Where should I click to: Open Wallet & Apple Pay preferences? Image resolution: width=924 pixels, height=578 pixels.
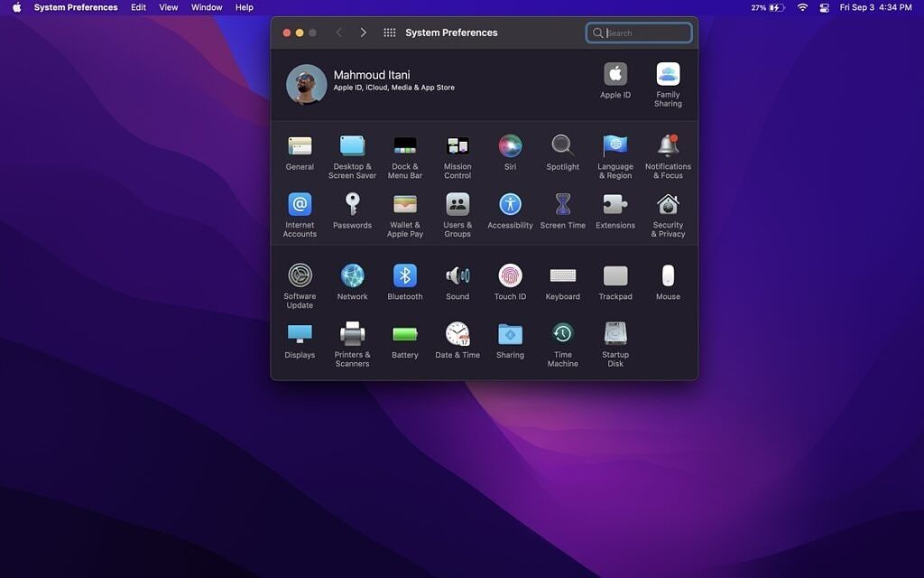[x=404, y=205]
